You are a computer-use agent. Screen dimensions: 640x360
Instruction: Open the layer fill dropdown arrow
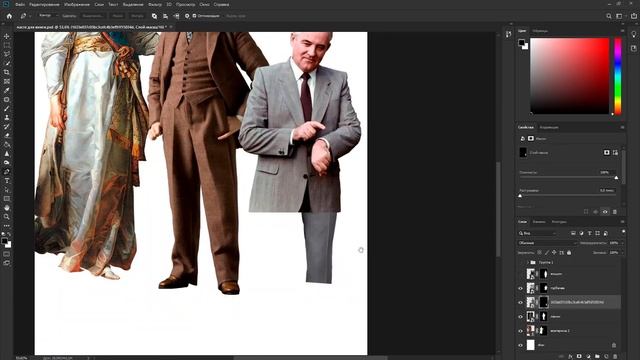(x=622, y=253)
